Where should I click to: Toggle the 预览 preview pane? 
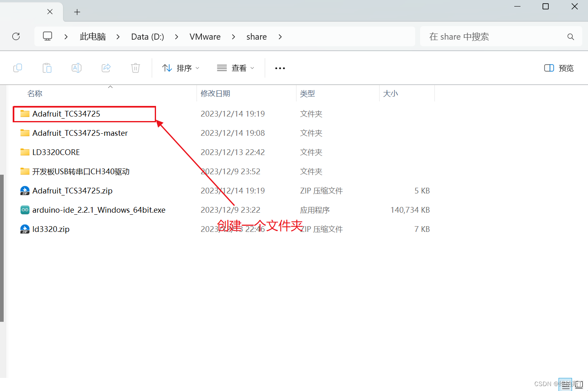coord(559,68)
